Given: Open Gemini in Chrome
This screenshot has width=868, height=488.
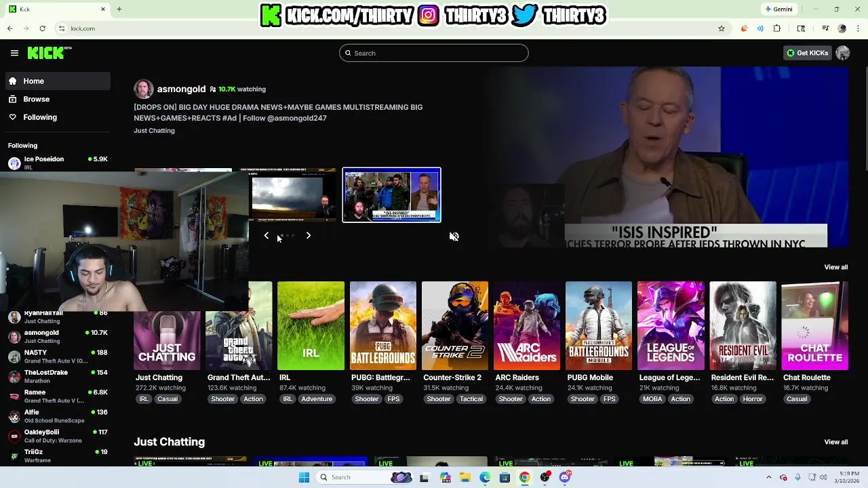Looking at the screenshot, I should [778, 9].
